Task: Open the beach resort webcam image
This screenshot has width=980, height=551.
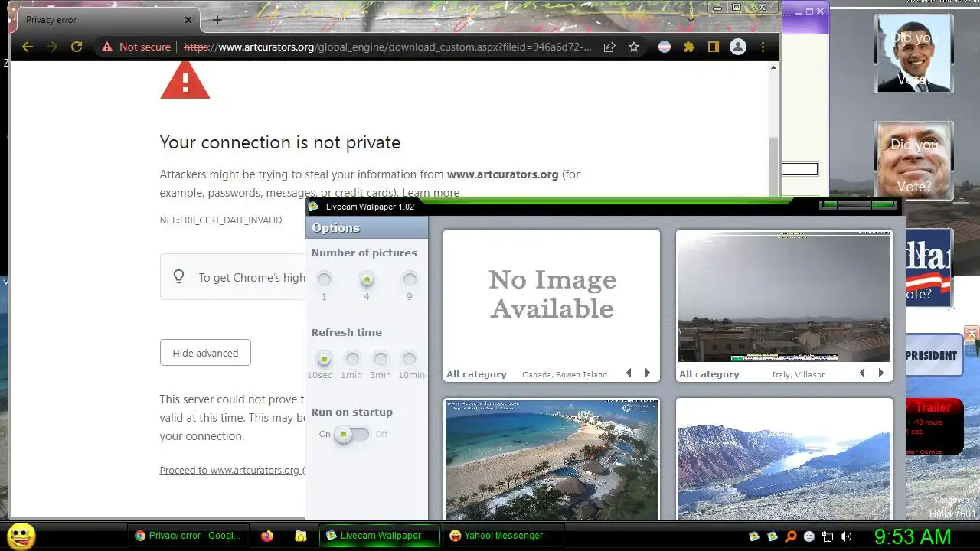Action: (x=551, y=460)
